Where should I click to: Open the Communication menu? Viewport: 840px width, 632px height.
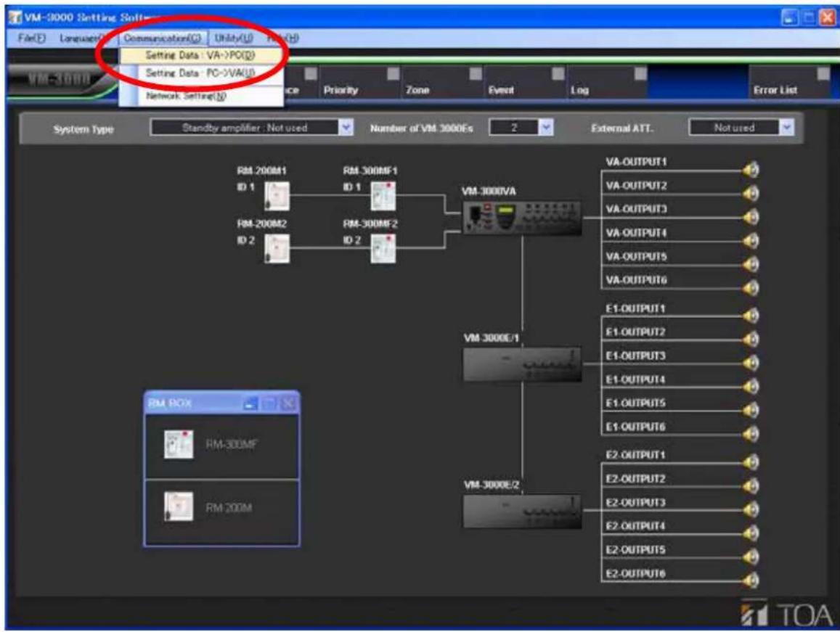click(163, 38)
